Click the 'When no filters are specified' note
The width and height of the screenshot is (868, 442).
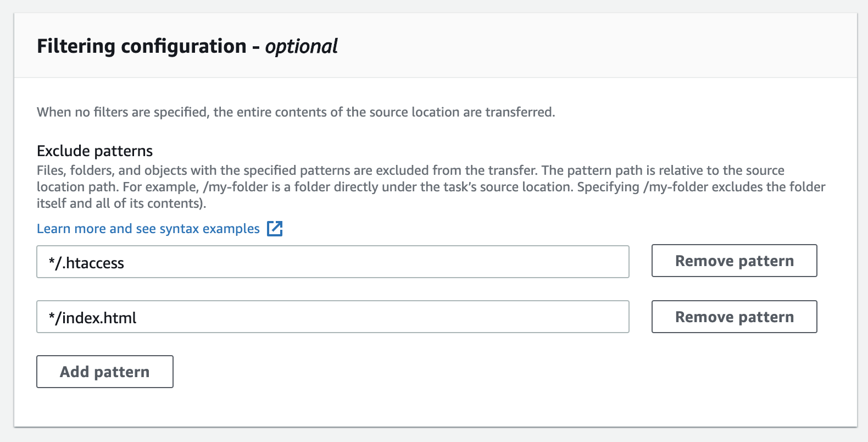[x=296, y=112]
